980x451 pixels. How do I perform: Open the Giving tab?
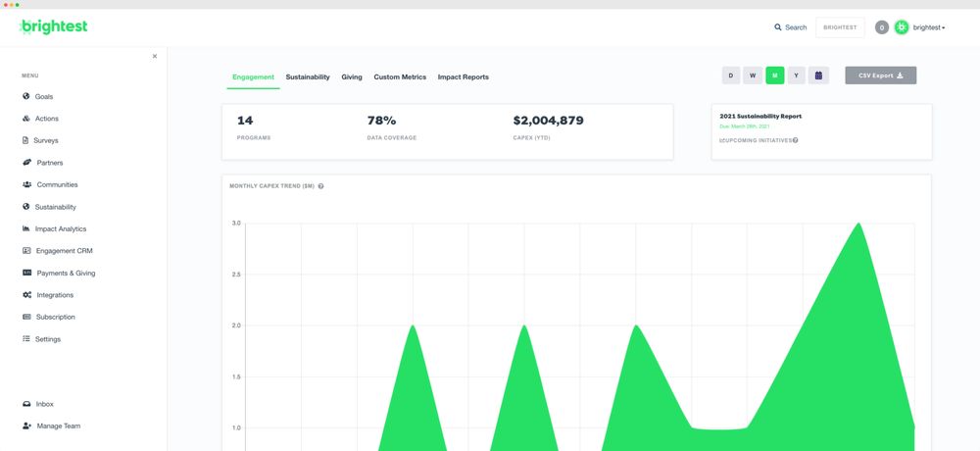[351, 76]
